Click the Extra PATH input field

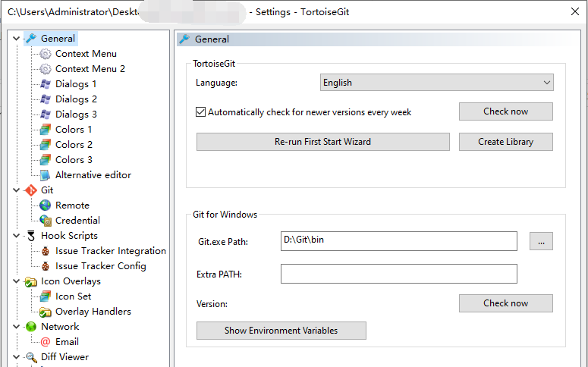click(398, 274)
